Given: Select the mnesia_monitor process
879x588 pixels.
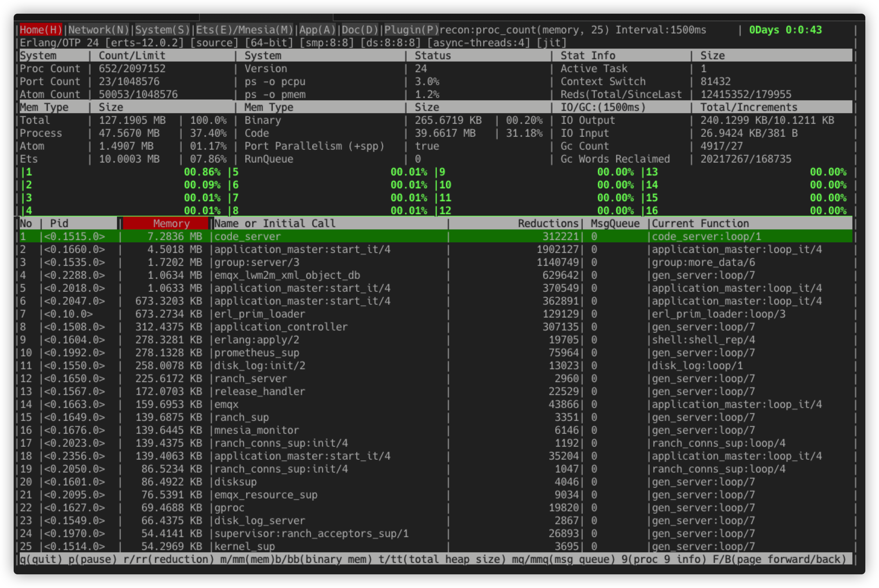Looking at the screenshot, I should [257, 430].
